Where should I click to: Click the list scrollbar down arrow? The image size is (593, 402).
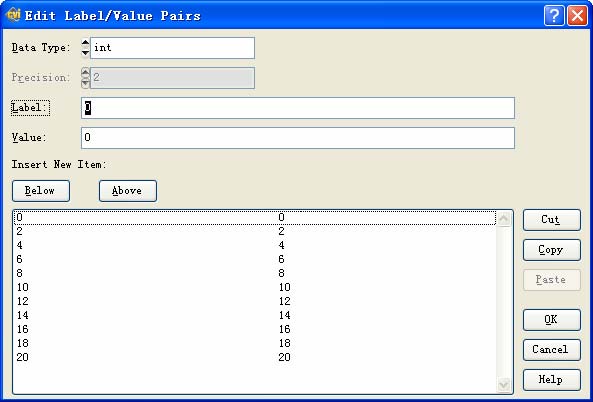point(504,385)
